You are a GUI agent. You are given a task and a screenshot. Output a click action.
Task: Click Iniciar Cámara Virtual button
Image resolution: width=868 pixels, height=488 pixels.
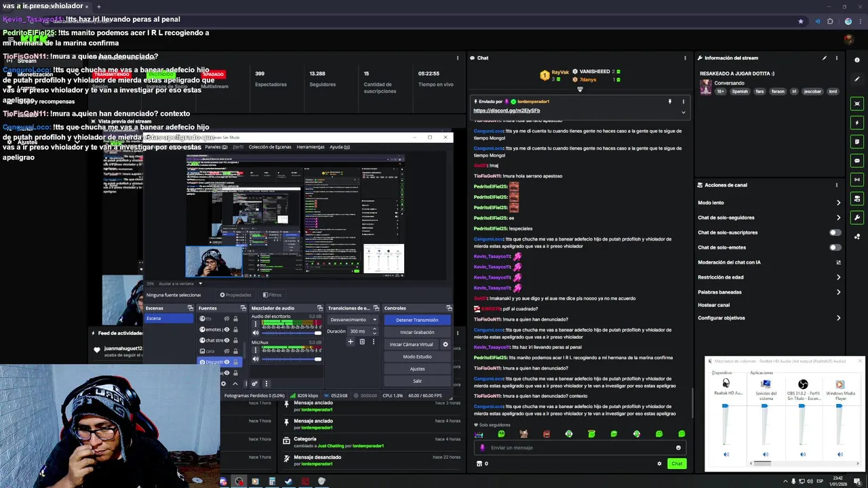coord(412,344)
